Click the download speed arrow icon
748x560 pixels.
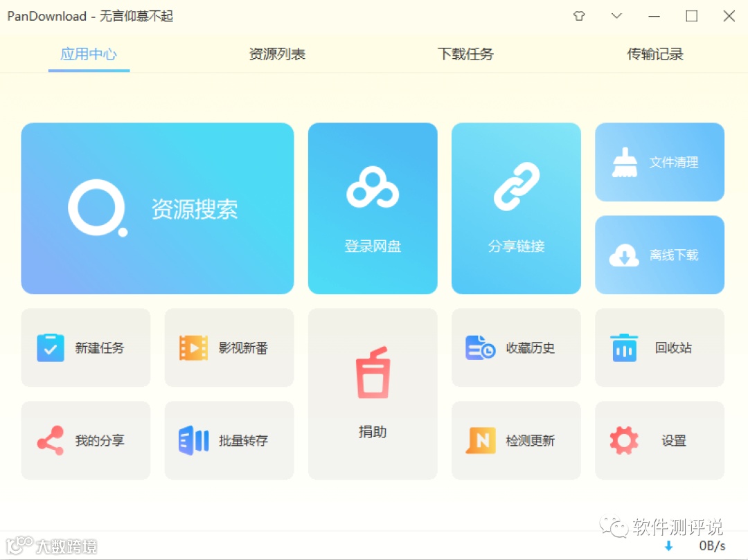coord(669,545)
